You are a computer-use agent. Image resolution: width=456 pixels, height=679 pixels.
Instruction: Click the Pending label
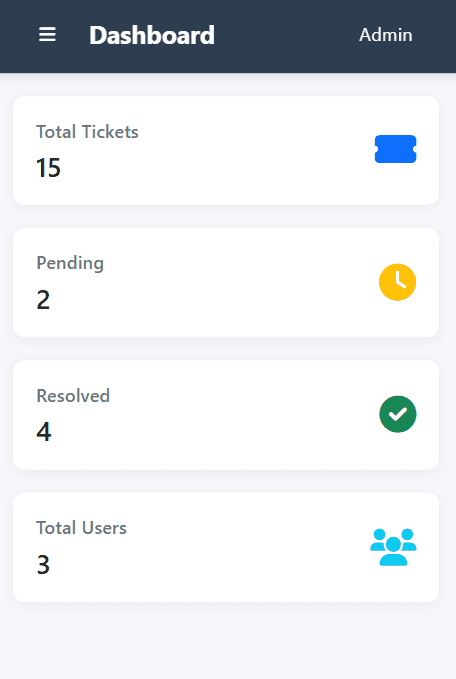click(70, 263)
